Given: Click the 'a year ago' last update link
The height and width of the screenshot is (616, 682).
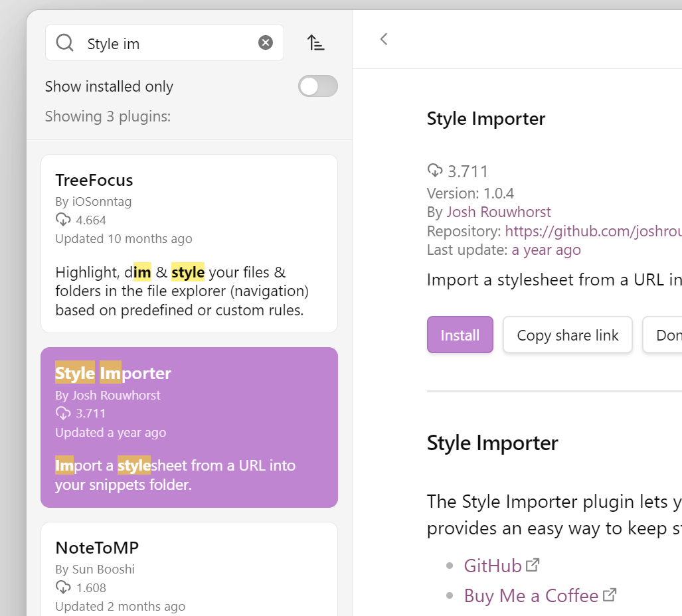Looking at the screenshot, I should click(546, 250).
